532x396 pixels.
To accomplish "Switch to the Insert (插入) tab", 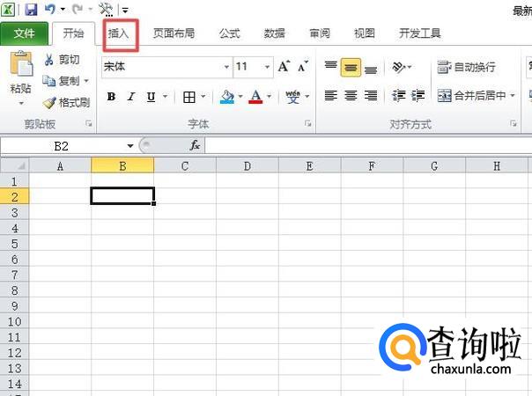I will (x=118, y=33).
